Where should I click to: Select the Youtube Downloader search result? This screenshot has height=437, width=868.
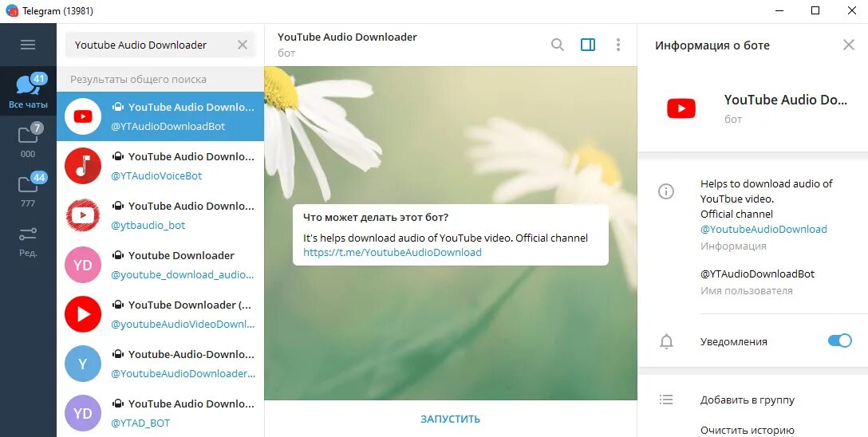click(160, 265)
